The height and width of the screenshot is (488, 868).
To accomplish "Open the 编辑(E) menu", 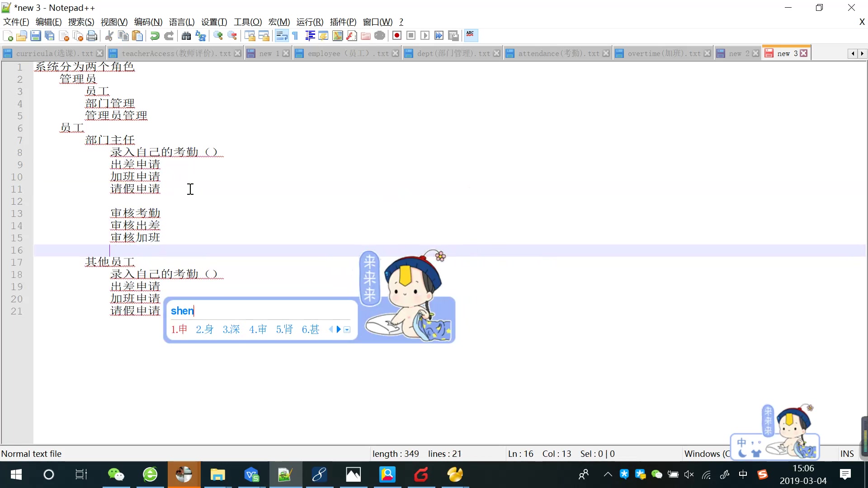I will pos(48,22).
